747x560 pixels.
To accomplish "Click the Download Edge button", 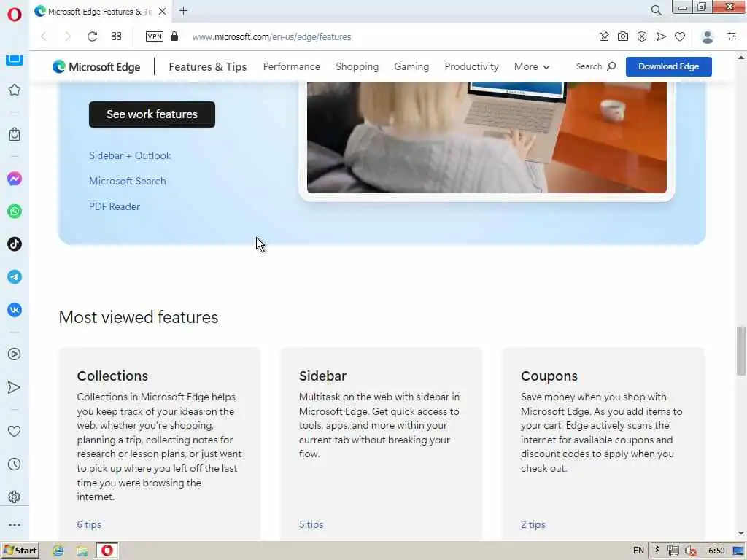I will coord(668,66).
